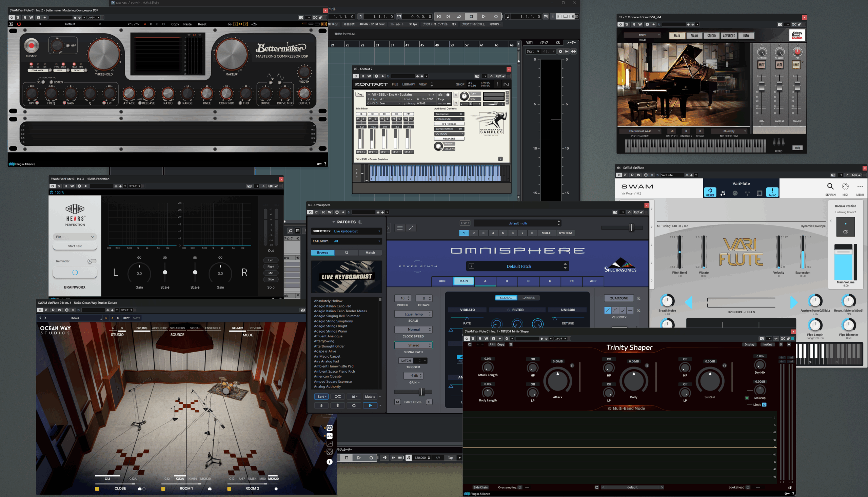The width and height of the screenshot is (868, 497).
Task: Open the Omnisphere Equal Temp scale dropdown
Action: tap(413, 314)
